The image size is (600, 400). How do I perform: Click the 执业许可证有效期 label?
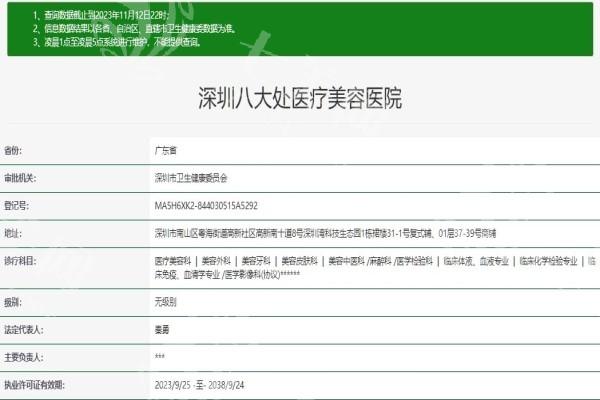pos(34,385)
